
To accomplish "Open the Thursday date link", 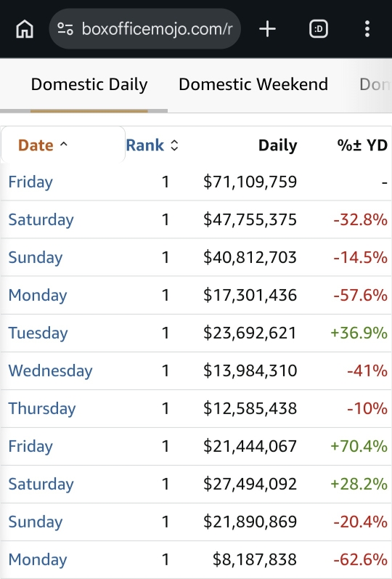I will [41, 408].
